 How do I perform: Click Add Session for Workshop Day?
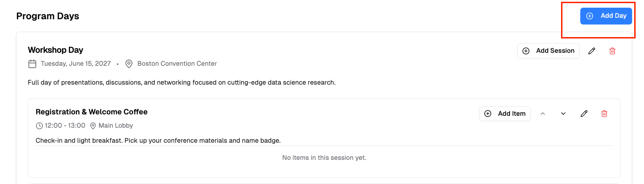coord(548,51)
